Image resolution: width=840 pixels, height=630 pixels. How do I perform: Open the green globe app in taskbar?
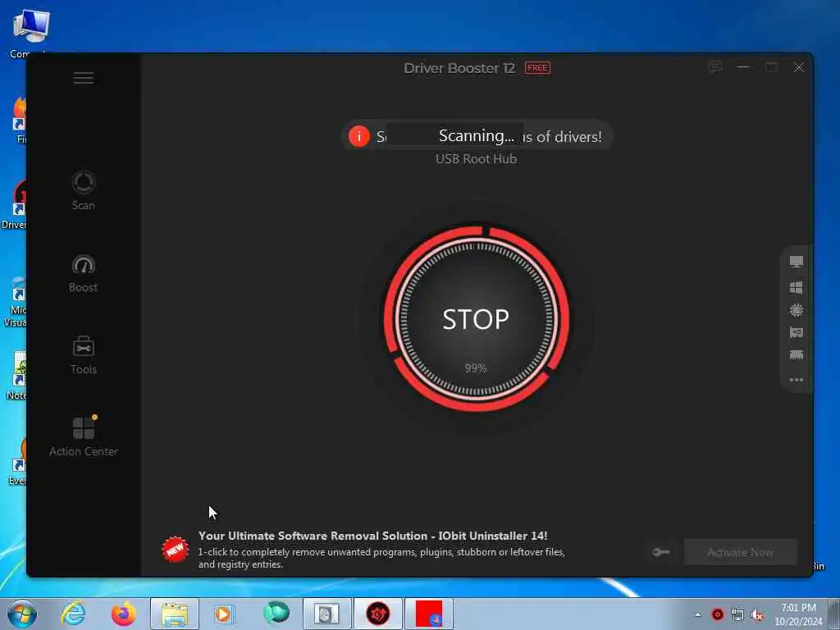[x=276, y=613]
